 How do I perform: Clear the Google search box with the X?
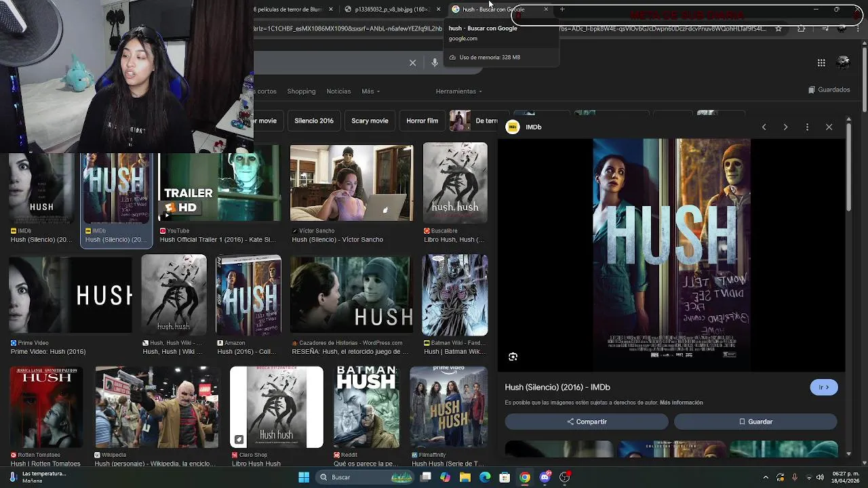[x=412, y=63]
